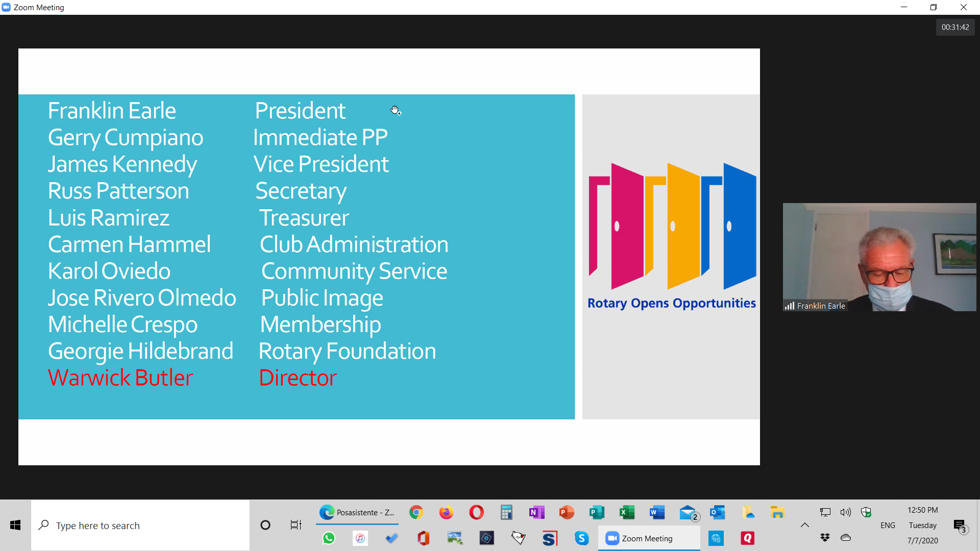
Task: Open WhatsApp from the taskbar
Action: (329, 538)
